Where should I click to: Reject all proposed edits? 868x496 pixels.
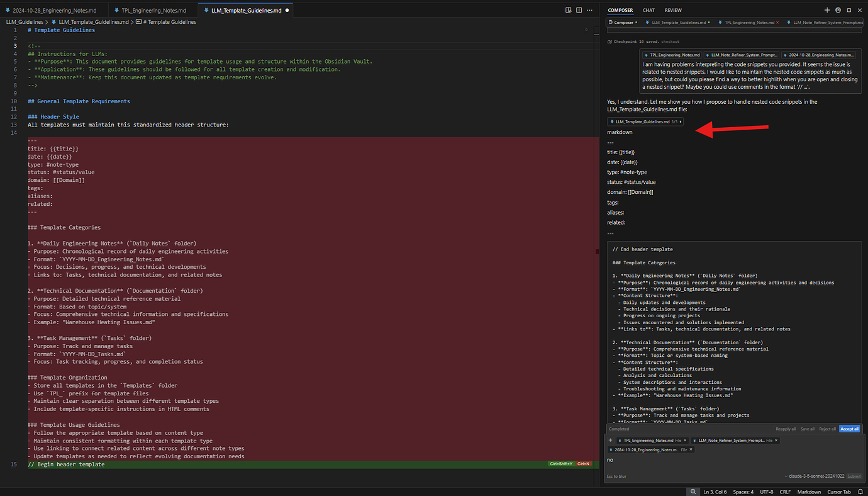click(x=827, y=429)
